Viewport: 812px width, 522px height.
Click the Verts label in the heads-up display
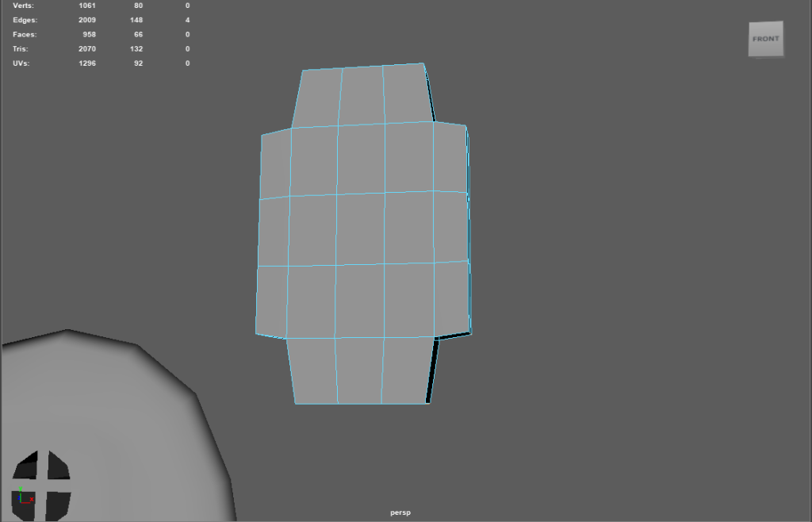pyautogui.click(x=25, y=6)
